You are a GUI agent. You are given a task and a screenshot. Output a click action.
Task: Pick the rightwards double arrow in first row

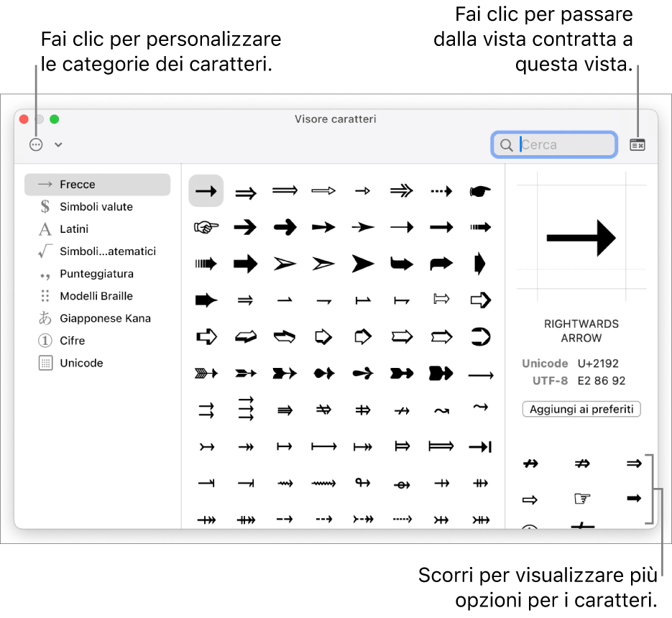(246, 193)
